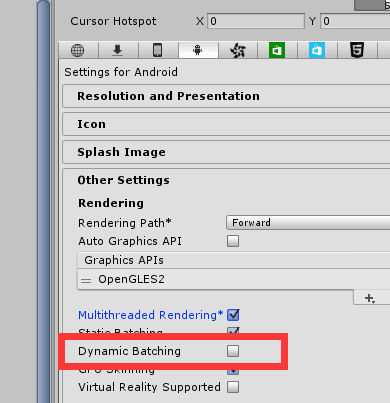Grab the OpenGLES2 reorder handle
This screenshot has width=390, height=403.
click(86, 280)
